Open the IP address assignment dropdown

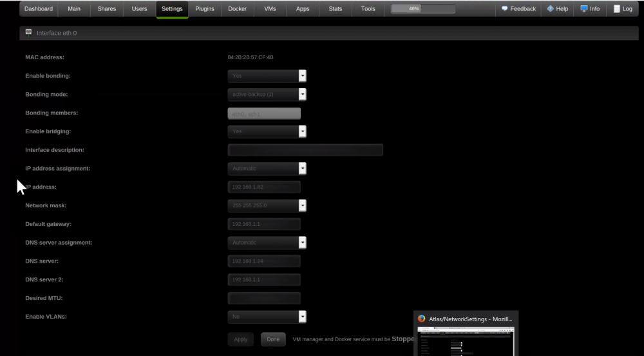click(x=267, y=169)
